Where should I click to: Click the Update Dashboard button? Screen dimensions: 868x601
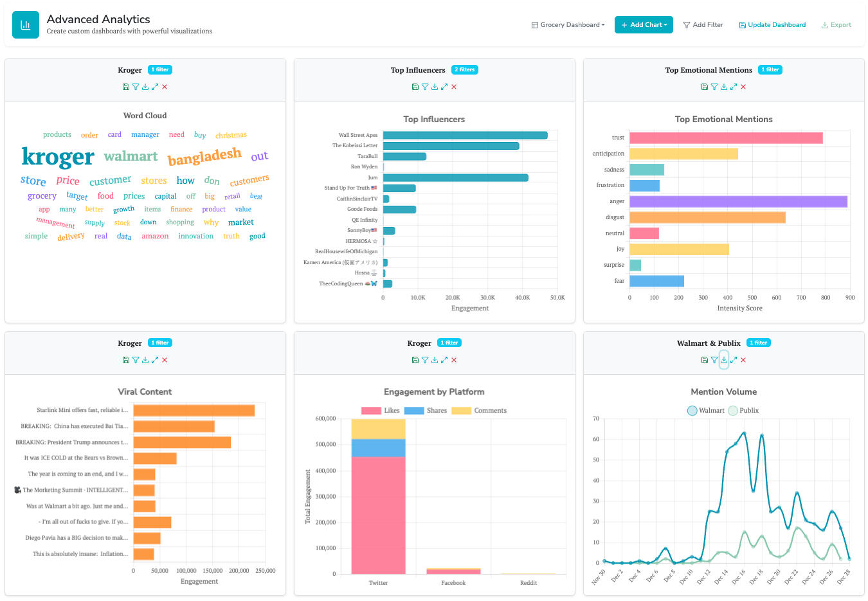[x=772, y=25]
